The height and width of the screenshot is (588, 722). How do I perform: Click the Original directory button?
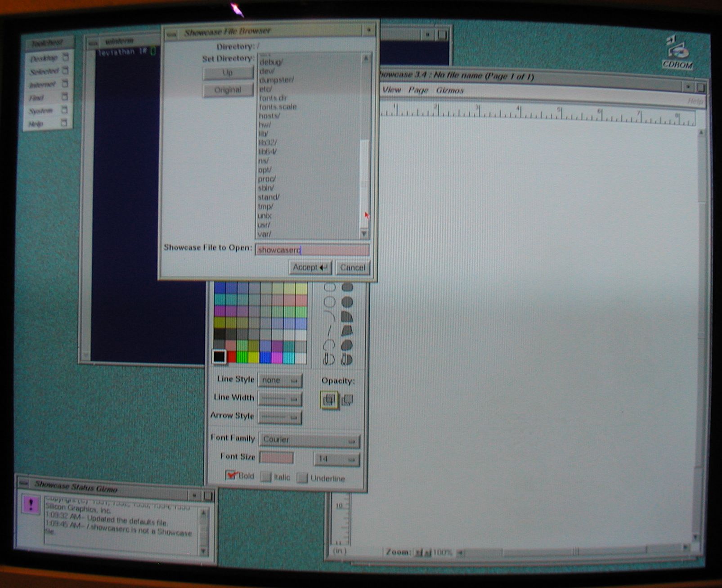tap(228, 90)
